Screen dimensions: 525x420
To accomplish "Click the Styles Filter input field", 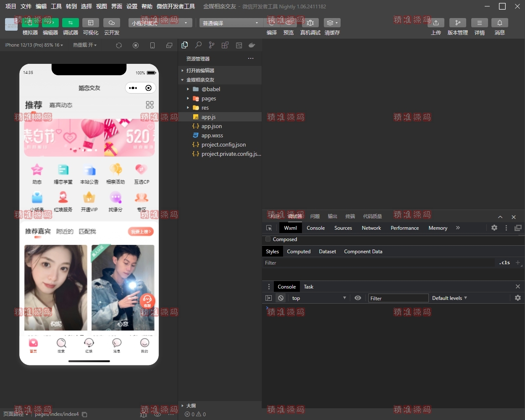I will coord(378,262).
